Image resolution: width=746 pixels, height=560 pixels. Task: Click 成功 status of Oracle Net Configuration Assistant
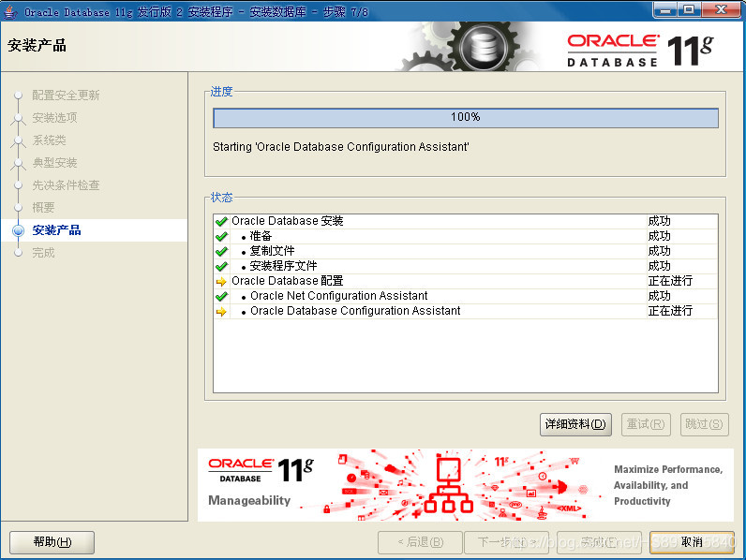tap(660, 296)
